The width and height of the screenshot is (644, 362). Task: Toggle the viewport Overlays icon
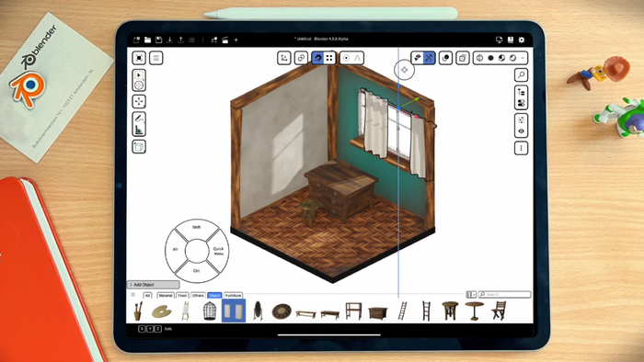[445, 58]
